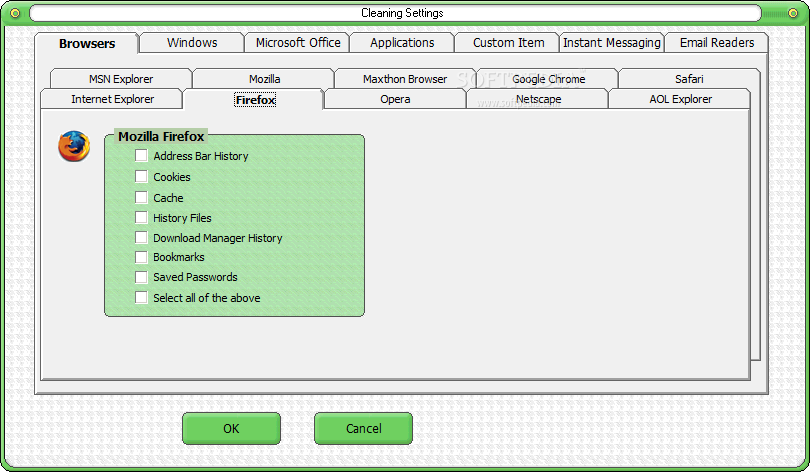The width and height of the screenshot is (810, 472).
Task: Click the Firefox tab
Action: 255,99
